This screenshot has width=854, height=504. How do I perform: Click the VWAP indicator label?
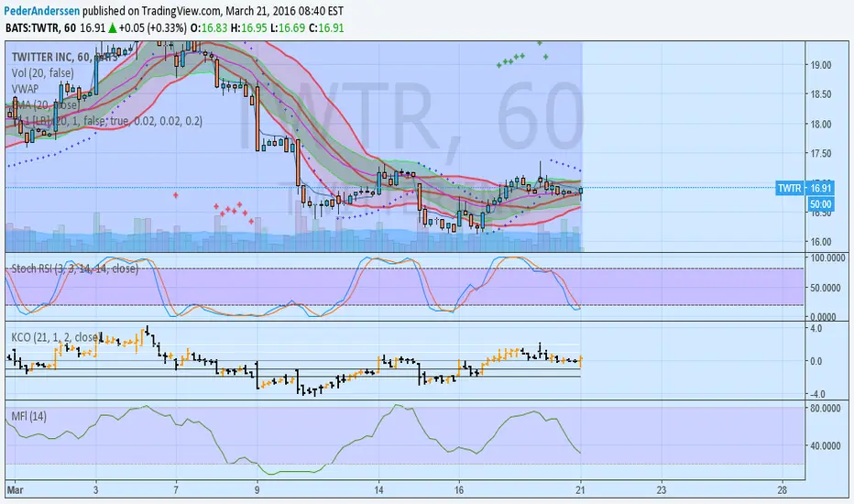pyautogui.click(x=25, y=89)
